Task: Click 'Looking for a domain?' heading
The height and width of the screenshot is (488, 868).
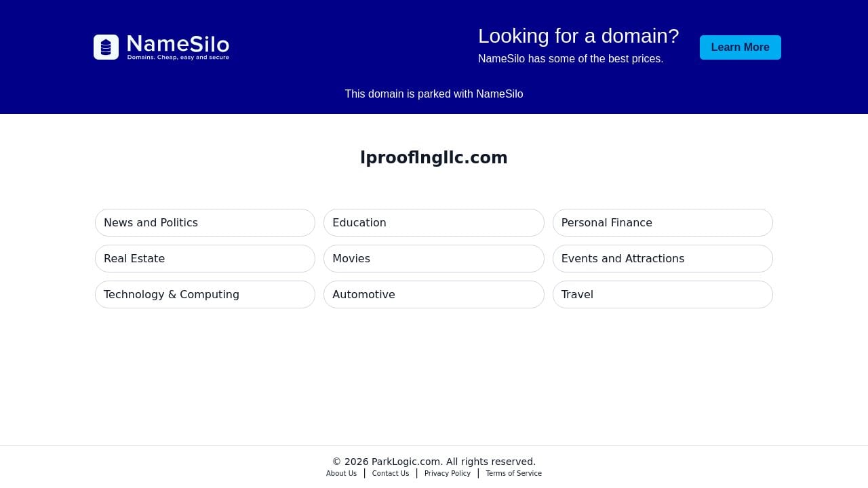Action: click(578, 36)
